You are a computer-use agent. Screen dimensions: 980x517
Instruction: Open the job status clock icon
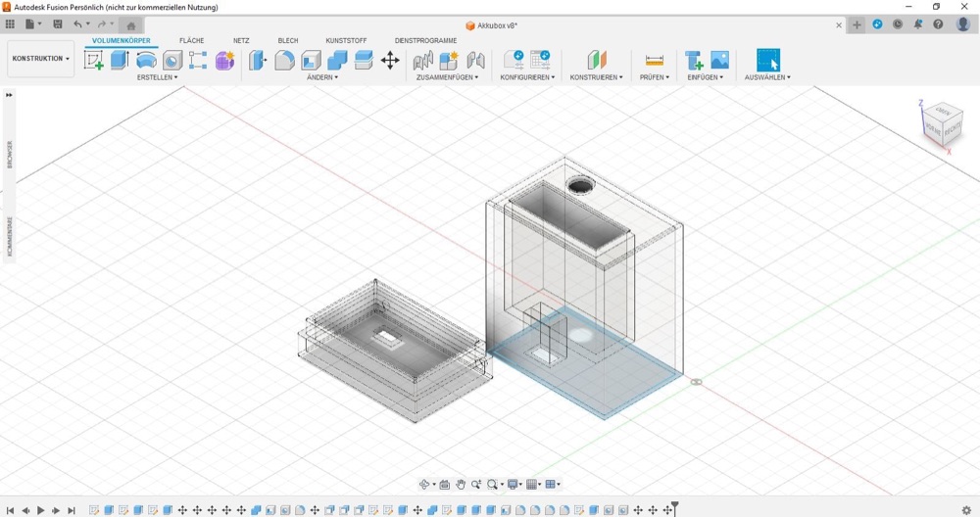pos(898,24)
